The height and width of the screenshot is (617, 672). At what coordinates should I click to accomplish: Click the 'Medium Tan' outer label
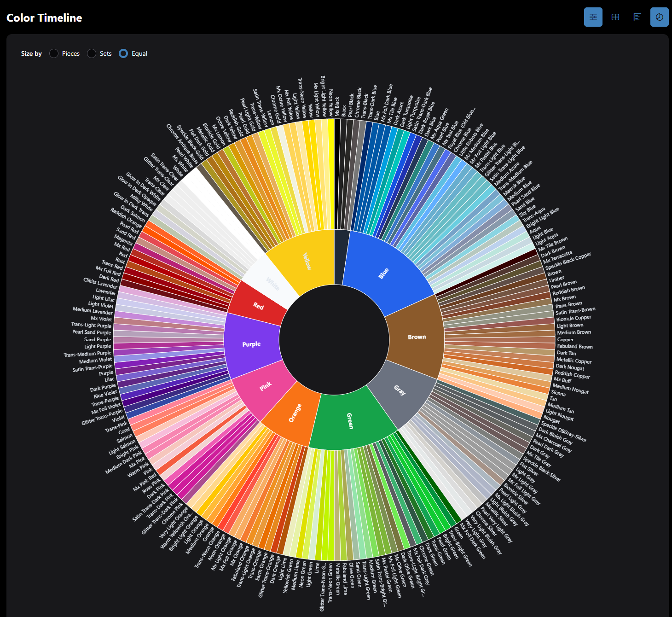(x=561, y=407)
